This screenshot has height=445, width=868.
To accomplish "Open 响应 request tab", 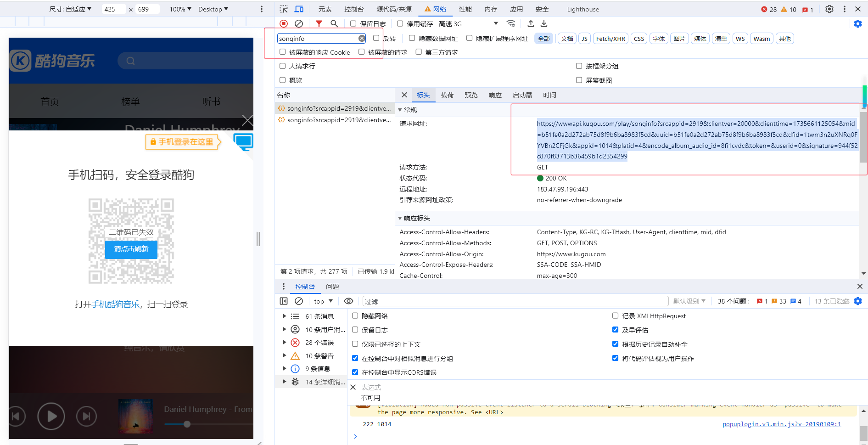I will coord(495,95).
